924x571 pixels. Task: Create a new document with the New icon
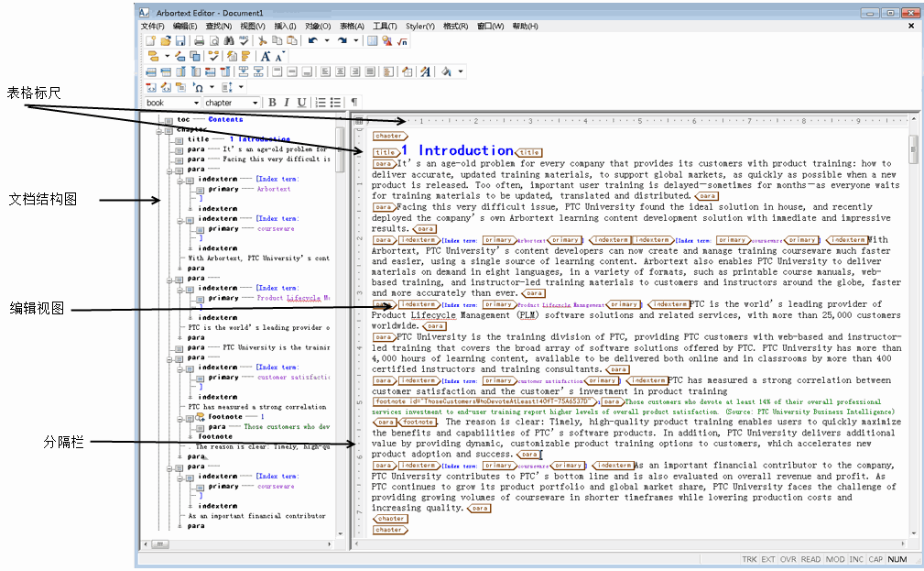[x=151, y=40]
